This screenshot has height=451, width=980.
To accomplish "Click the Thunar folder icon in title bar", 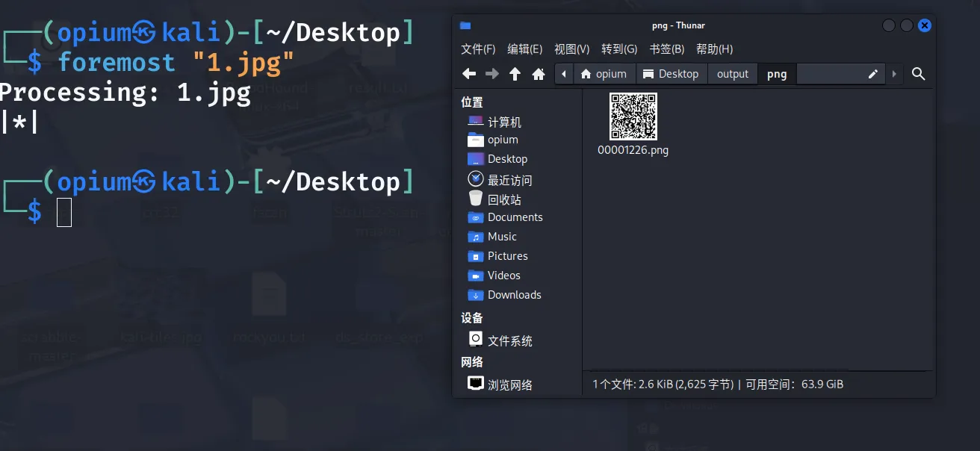I will 465,25.
